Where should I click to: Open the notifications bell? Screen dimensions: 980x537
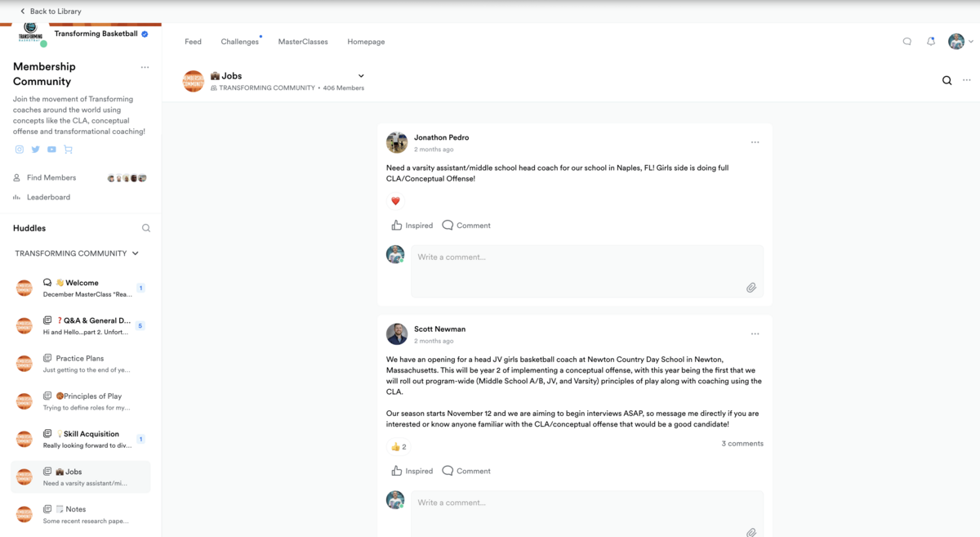[x=930, y=42]
